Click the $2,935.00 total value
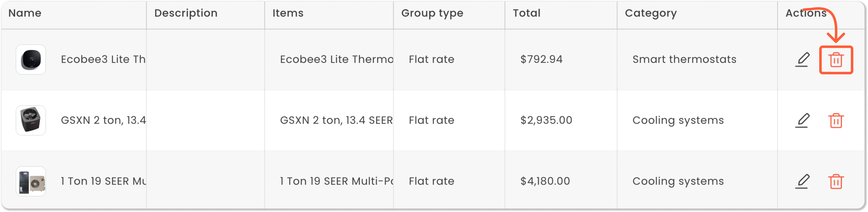 [x=546, y=121]
